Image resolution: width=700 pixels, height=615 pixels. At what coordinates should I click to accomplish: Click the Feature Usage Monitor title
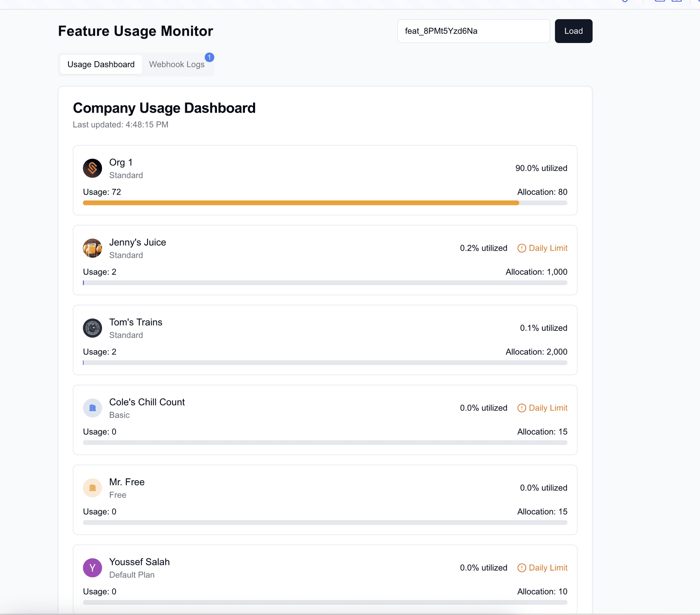[x=136, y=31]
